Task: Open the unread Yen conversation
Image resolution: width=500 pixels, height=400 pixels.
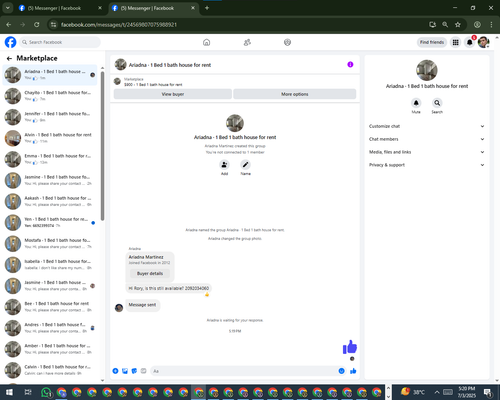Action: click(50, 222)
